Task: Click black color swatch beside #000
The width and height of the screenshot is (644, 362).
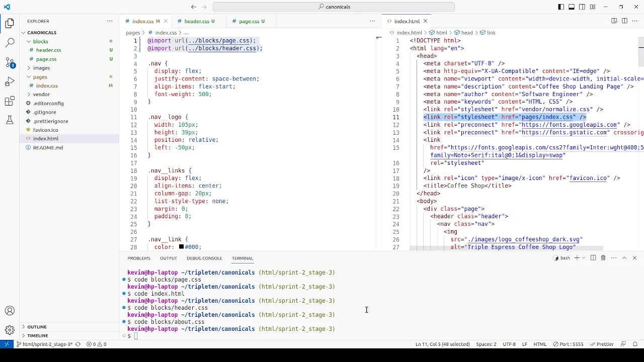Action: tap(181, 247)
